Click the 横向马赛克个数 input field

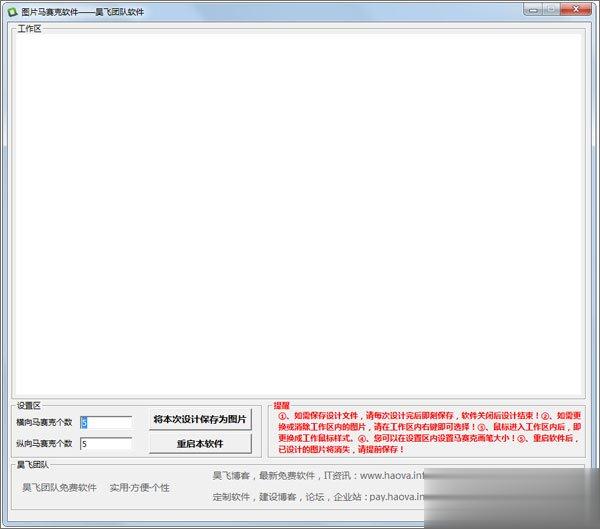[106, 423]
